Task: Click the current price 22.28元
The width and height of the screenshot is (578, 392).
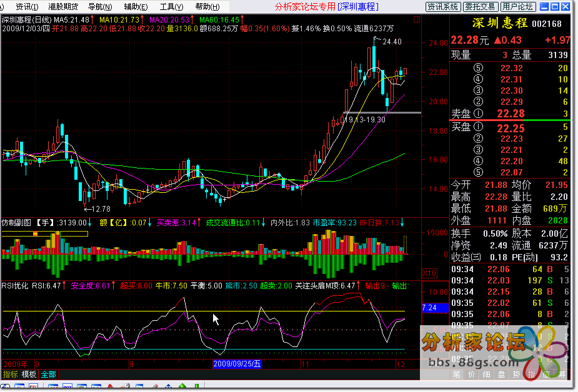Action: click(470, 40)
